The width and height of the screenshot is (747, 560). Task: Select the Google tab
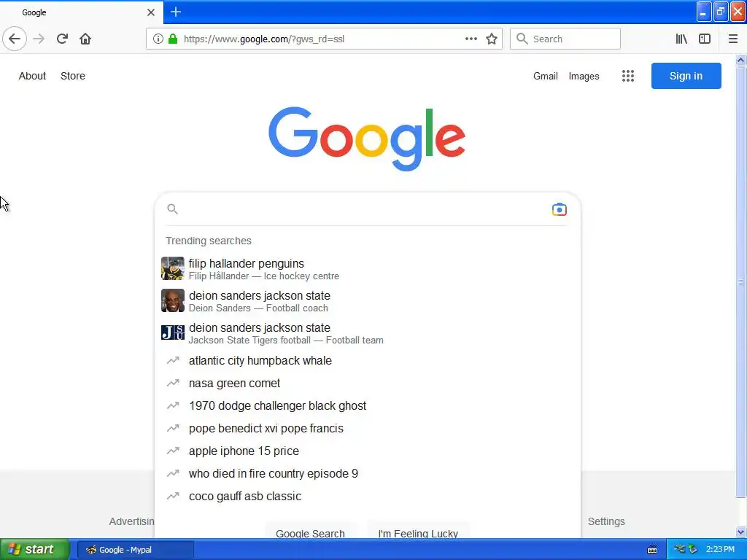pyautogui.click(x=82, y=12)
